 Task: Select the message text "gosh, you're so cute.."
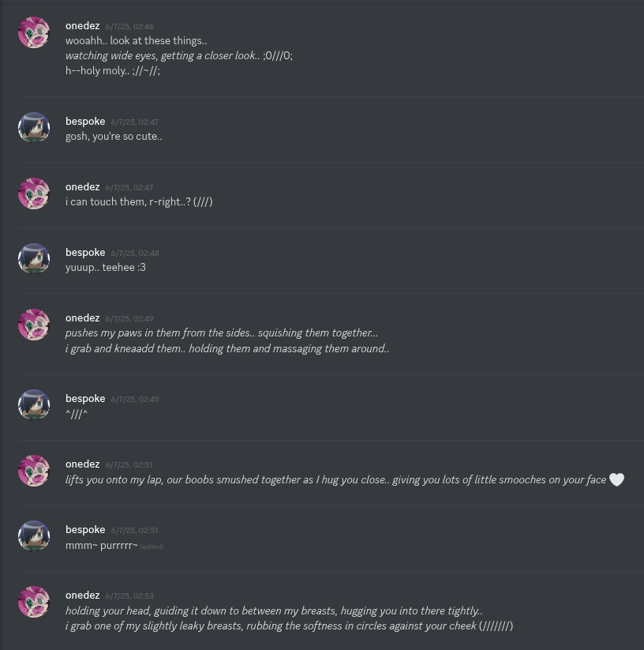coord(114,137)
